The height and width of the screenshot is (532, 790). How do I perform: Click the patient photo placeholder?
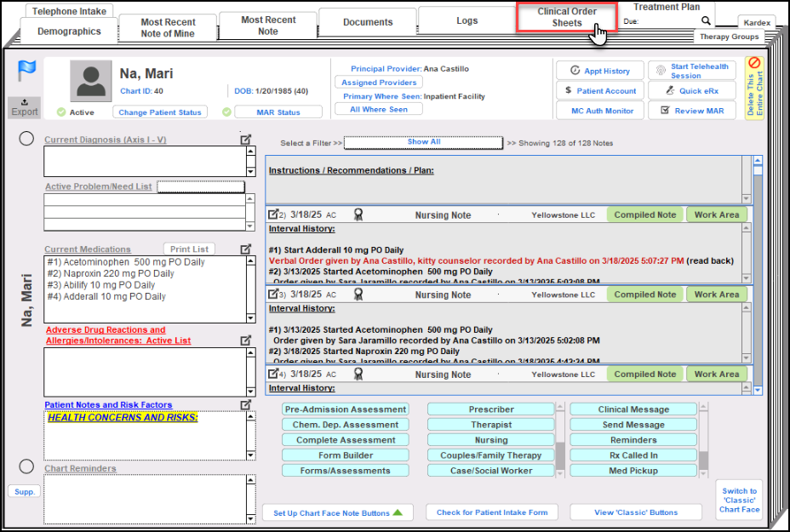pos(91,81)
